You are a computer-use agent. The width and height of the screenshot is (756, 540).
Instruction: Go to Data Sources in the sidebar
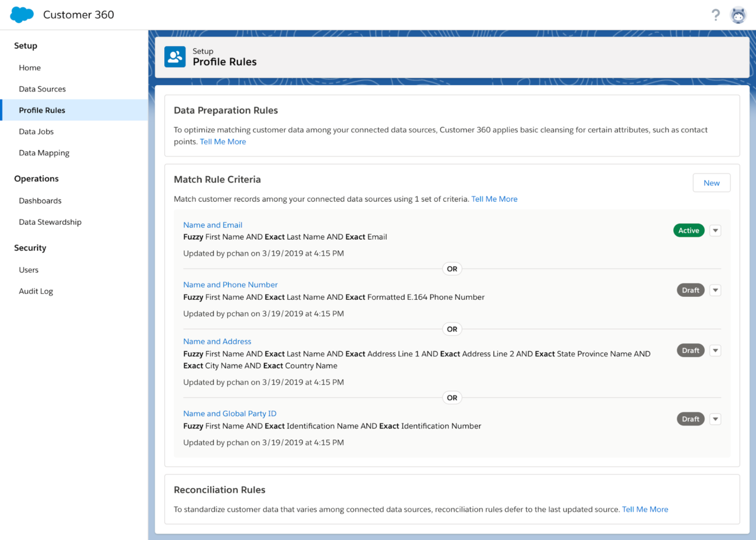[x=42, y=89]
